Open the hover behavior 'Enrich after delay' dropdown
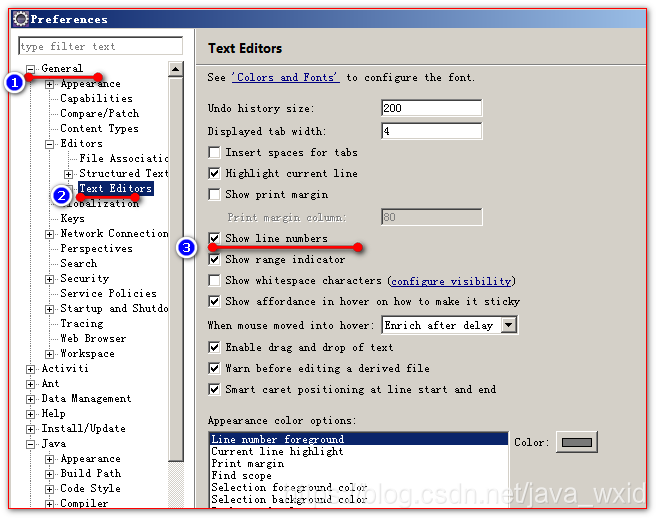The height and width of the screenshot is (518, 656). pos(509,325)
